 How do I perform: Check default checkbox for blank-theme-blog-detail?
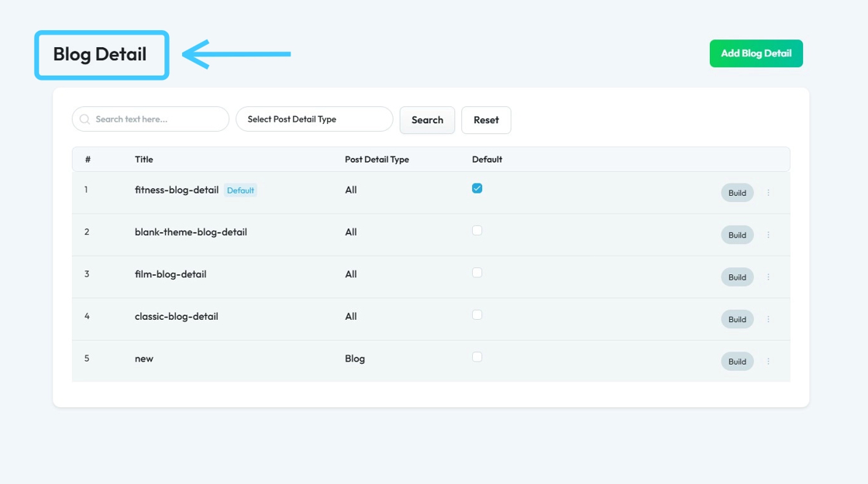[x=477, y=231]
